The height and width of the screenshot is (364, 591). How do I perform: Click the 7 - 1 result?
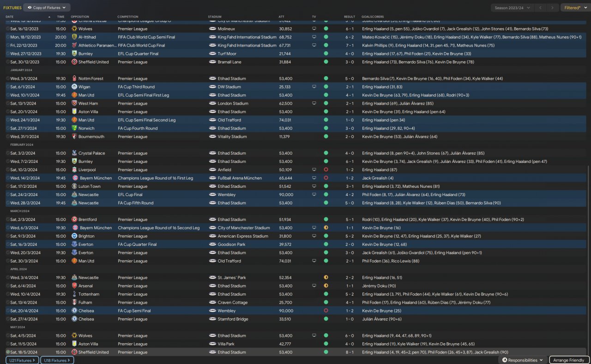[x=350, y=45]
